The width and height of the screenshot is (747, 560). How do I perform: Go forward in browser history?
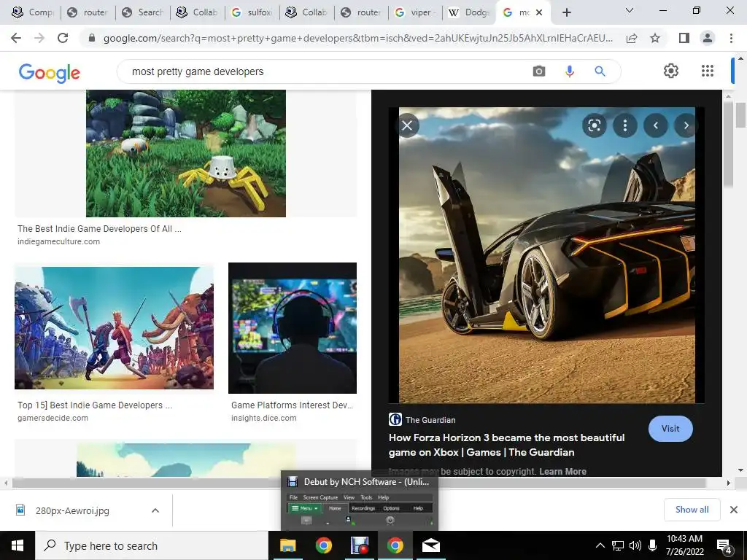(x=39, y=38)
